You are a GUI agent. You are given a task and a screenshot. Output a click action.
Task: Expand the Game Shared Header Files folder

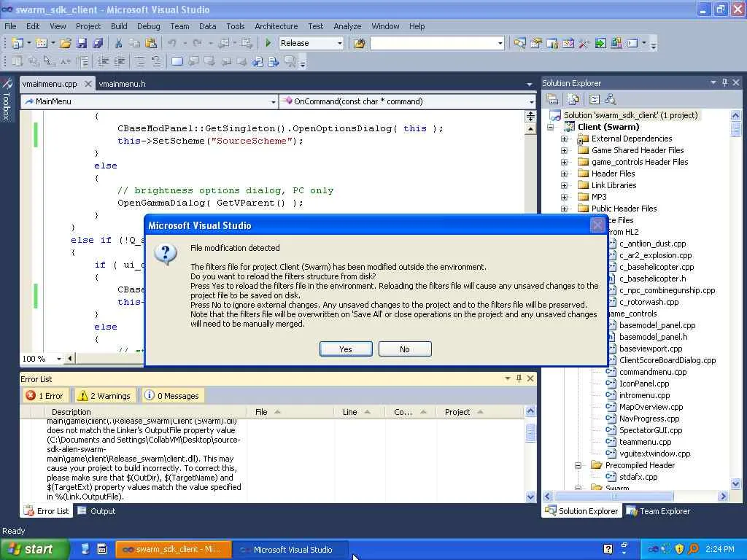[x=564, y=150]
